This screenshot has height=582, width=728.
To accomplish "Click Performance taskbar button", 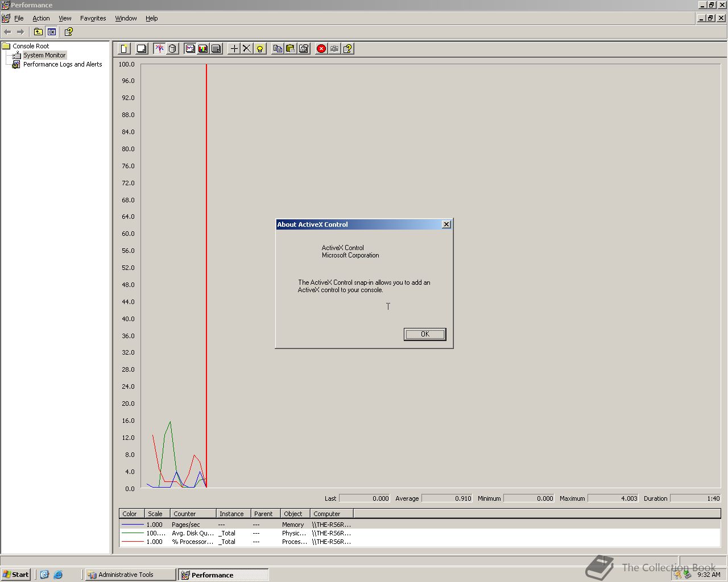I will pos(223,575).
